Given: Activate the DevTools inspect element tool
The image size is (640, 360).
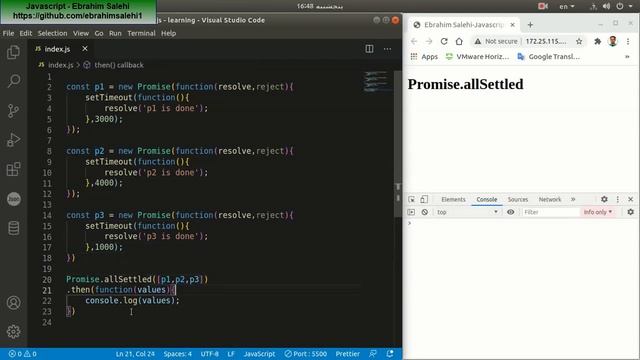Looking at the screenshot, I should [x=411, y=199].
